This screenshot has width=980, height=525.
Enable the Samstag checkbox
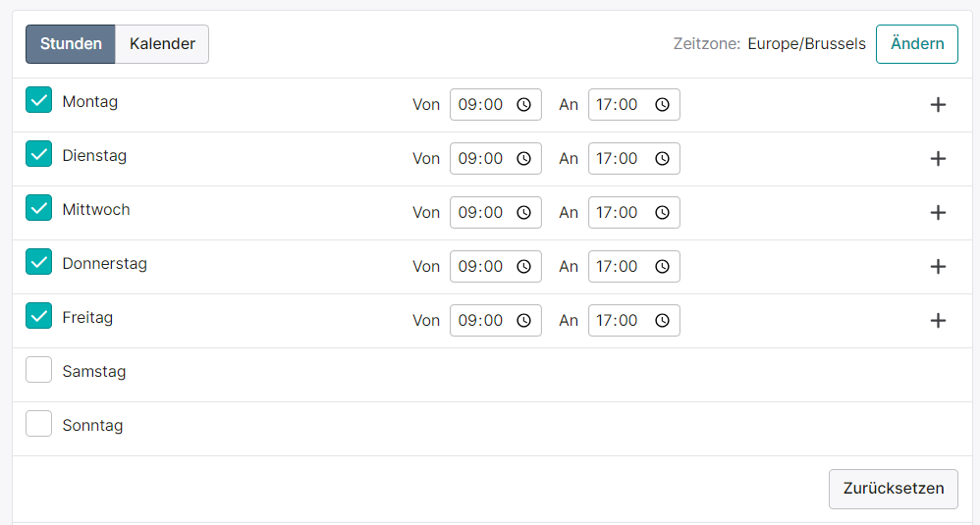point(38,370)
